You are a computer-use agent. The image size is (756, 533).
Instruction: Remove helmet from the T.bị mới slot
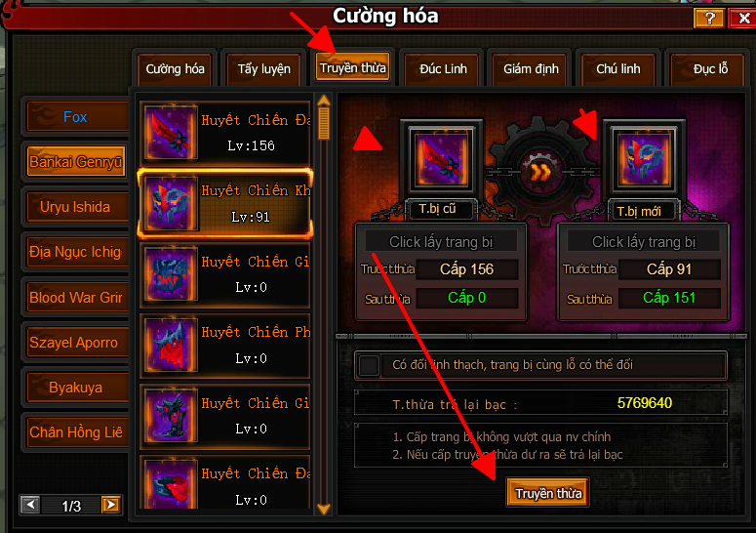pyautogui.click(x=643, y=157)
